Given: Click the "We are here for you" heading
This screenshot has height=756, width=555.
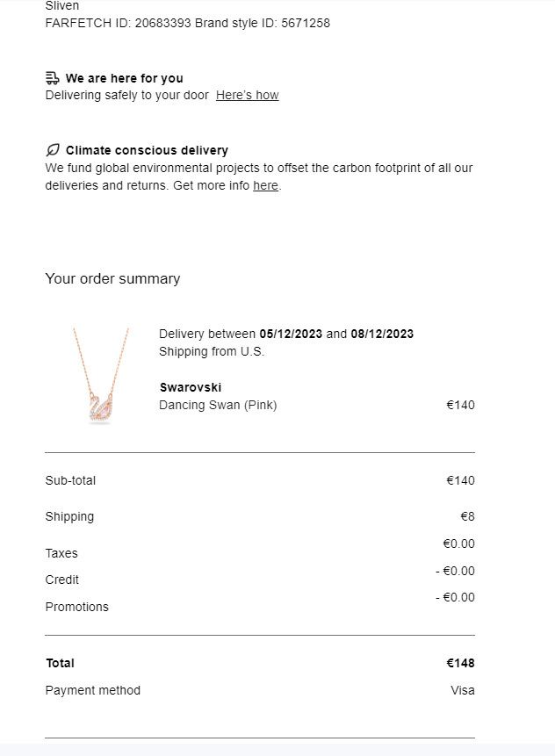Looking at the screenshot, I should 125,78.
